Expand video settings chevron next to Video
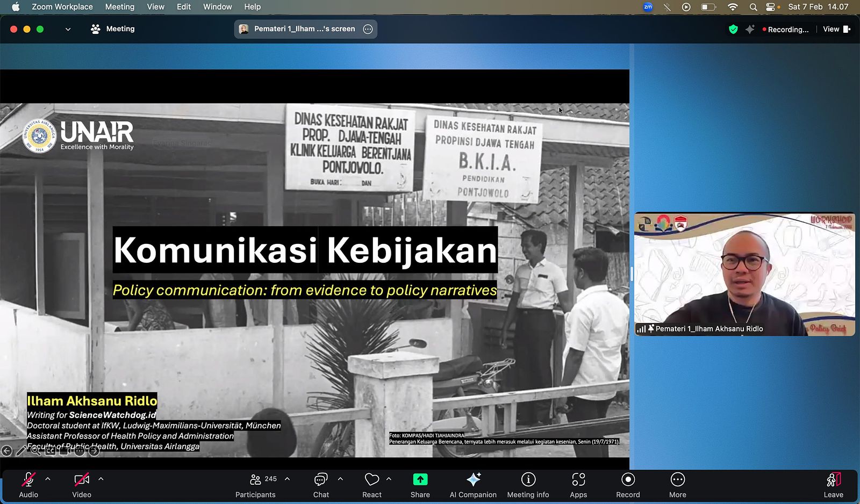The width and height of the screenshot is (860, 504). [101, 479]
